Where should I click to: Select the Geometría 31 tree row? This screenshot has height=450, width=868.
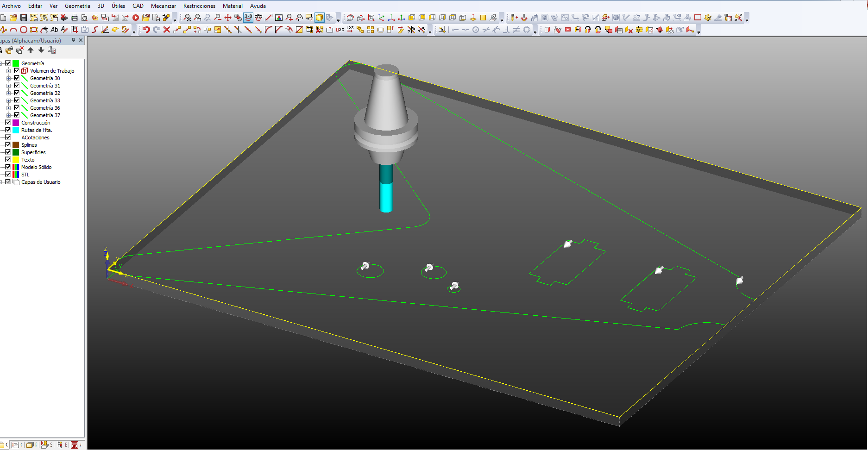click(45, 86)
